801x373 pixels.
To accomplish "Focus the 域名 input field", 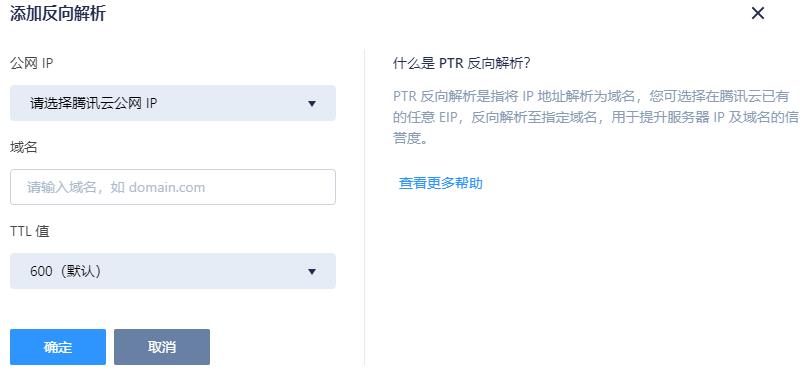I will tap(173, 187).
